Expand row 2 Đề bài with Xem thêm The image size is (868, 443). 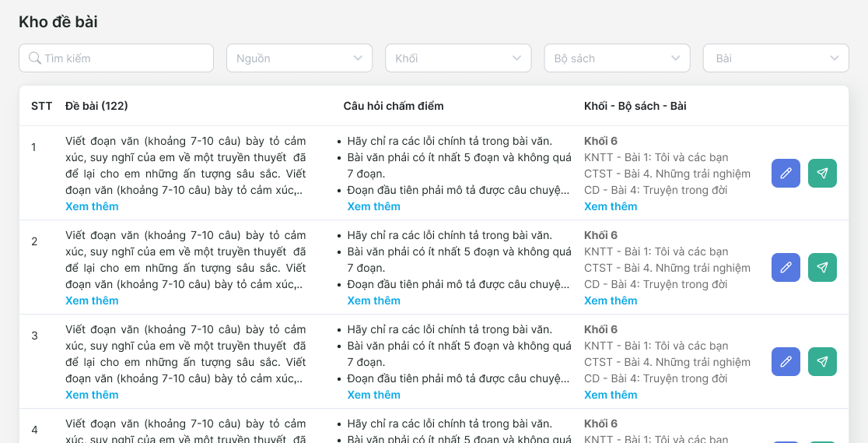[x=92, y=301]
